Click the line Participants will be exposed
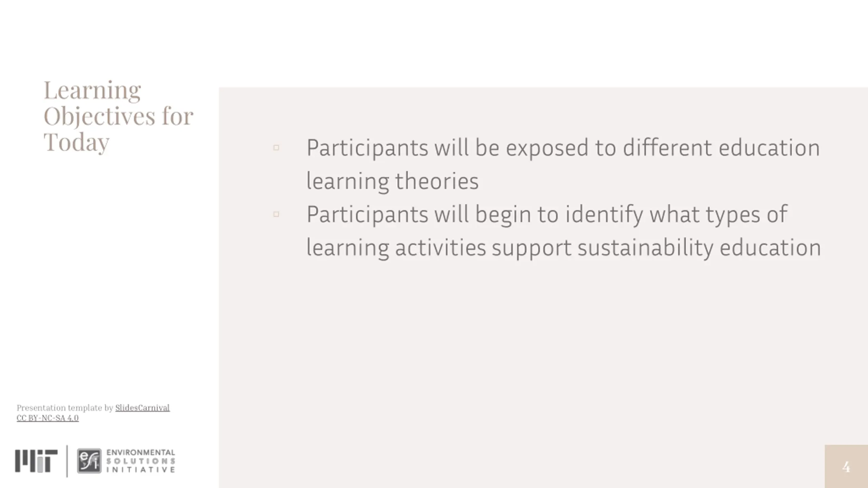This screenshot has height=488, width=868. tap(563, 148)
